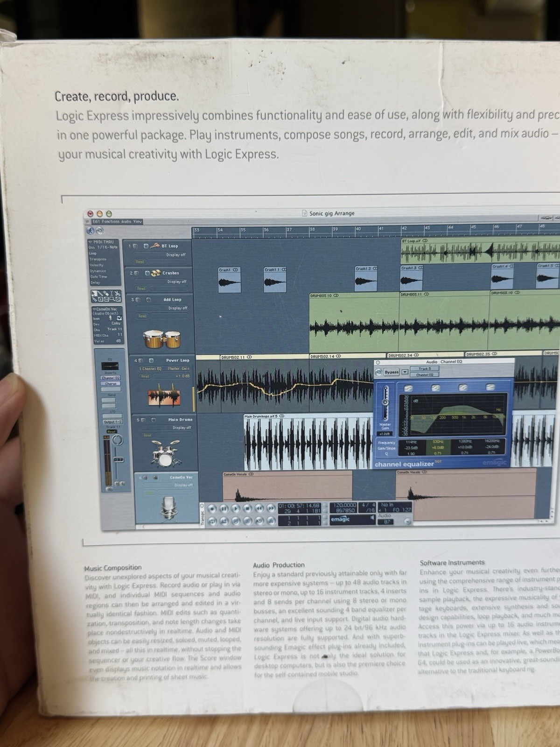Collapse the ComeOn Voc object parameter triangle
This screenshot has height=747, width=560.
94,309
